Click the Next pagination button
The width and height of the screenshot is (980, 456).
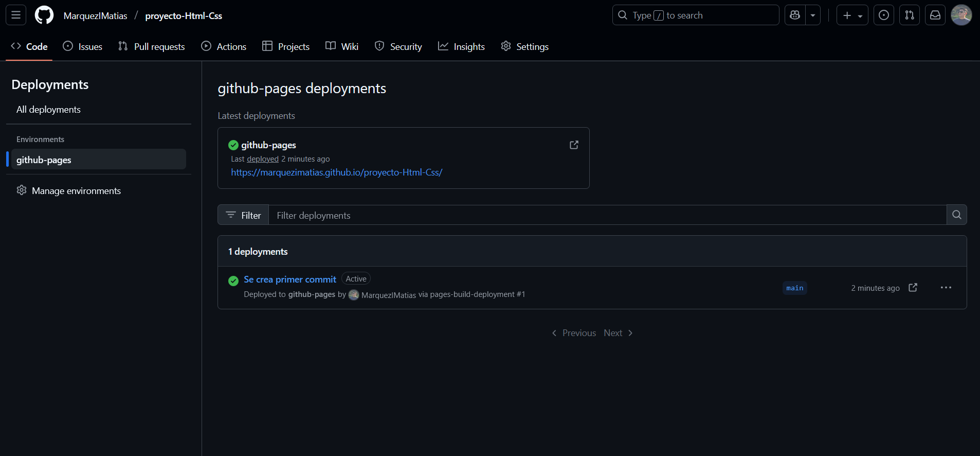point(618,333)
